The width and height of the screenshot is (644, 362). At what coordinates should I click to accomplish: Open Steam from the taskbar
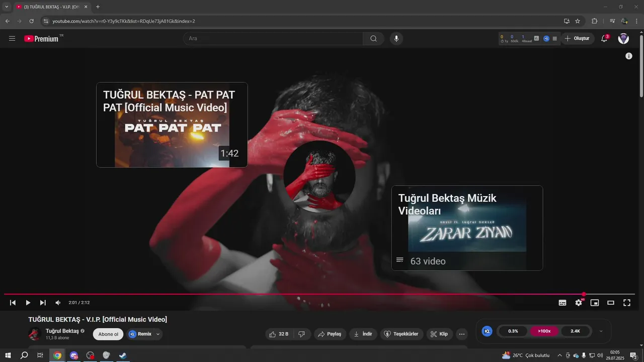pyautogui.click(x=122, y=355)
